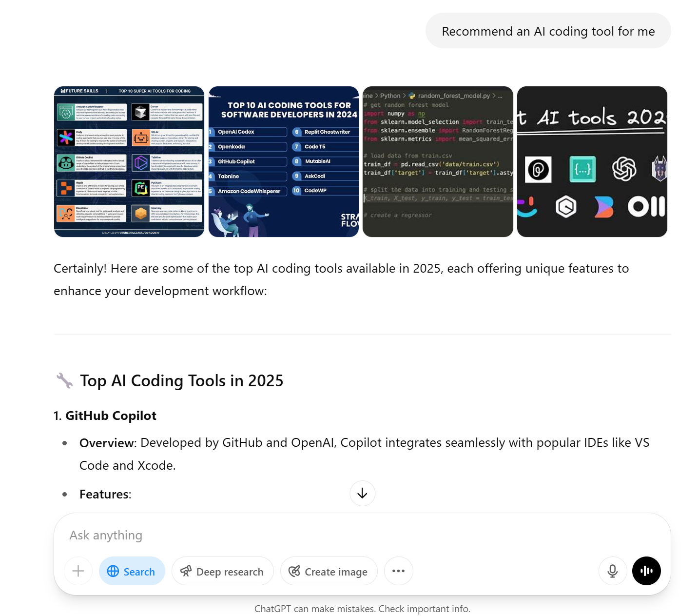Launch voice mode waveform button

[x=646, y=571]
